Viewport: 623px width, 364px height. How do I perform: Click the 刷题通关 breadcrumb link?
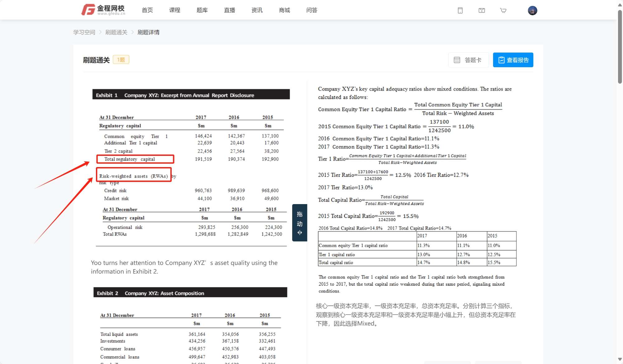(116, 32)
